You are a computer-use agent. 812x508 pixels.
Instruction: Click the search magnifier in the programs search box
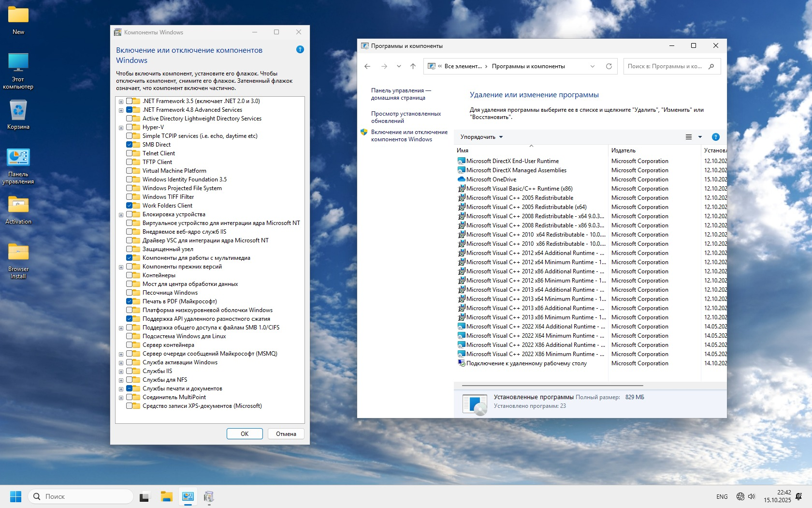(711, 66)
